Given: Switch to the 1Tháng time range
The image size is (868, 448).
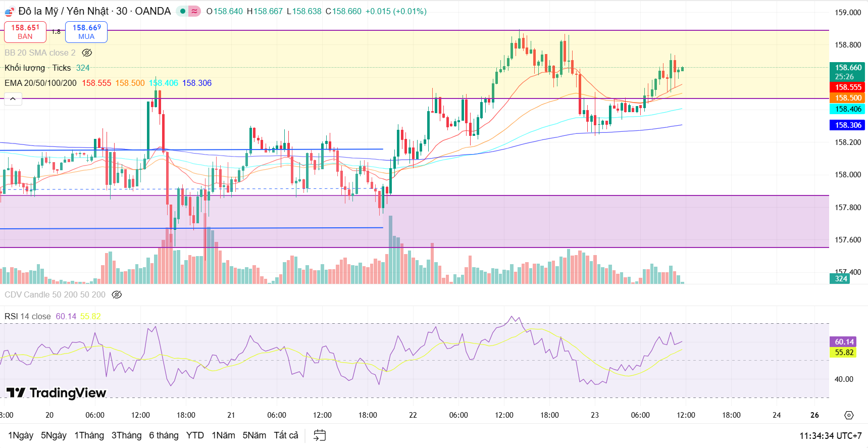Looking at the screenshot, I should [x=89, y=435].
